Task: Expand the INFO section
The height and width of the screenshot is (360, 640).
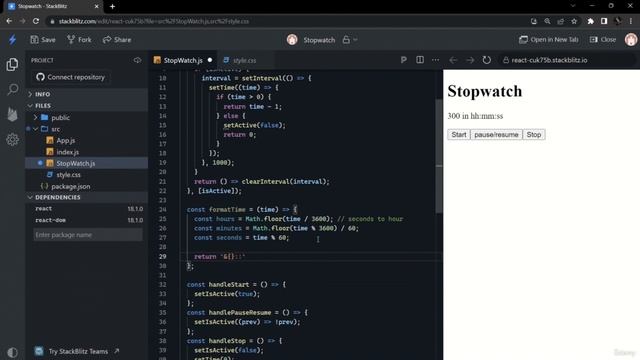Action: (87, 94)
